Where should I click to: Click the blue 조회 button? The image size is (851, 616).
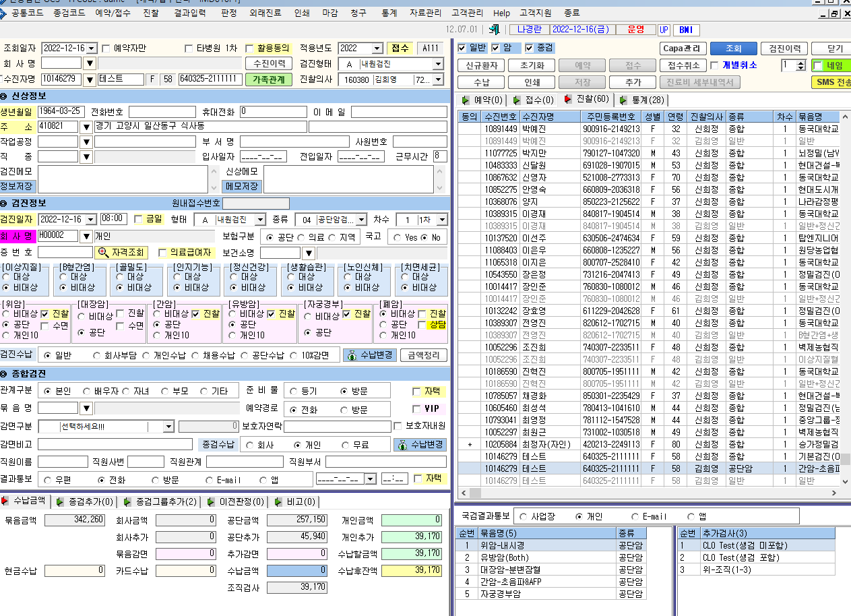[734, 49]
